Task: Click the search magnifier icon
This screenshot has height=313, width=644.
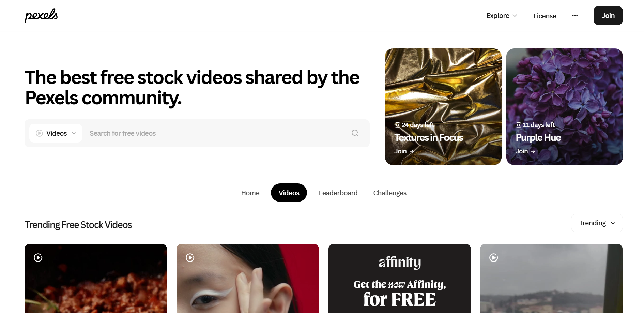Action: point(355,133)
